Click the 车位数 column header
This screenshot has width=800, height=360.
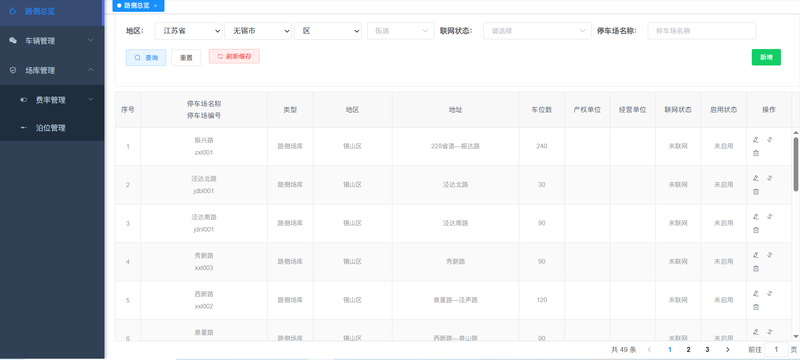pos(541,110)
